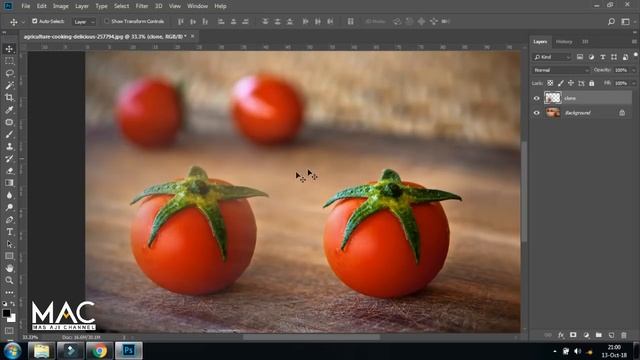Screen dimensions: 640x360
Task: Select the Rectangle shape tool
Action: point(9,256)
